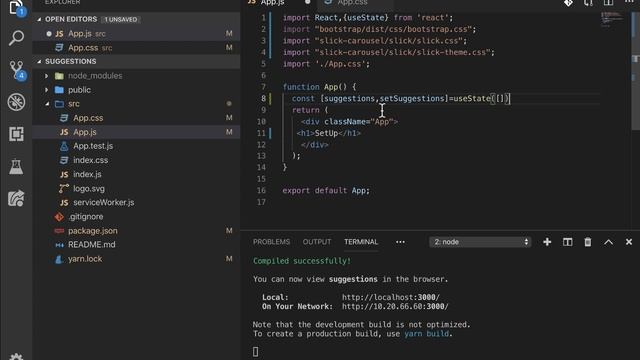Open panel overflow menu with three dots
Viewport: 640px width, 360px height.
click(x=400, y=242)
